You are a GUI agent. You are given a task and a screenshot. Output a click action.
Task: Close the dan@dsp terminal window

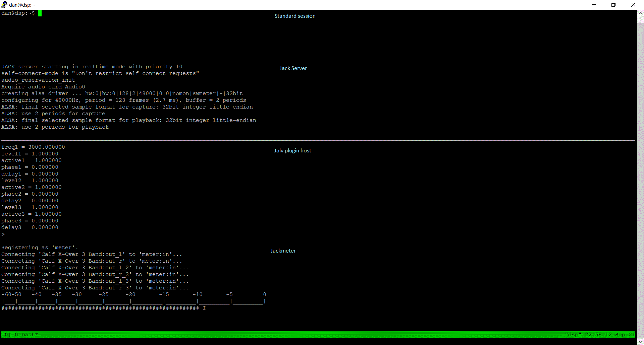[x=633, y=5]
